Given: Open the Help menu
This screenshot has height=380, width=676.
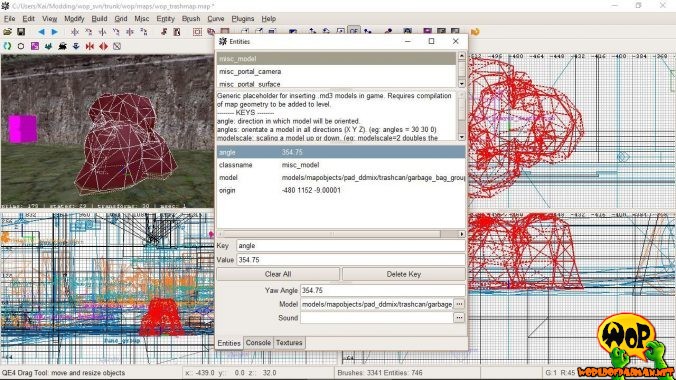Looking at the screenshot, I should (x=269, y=19).
